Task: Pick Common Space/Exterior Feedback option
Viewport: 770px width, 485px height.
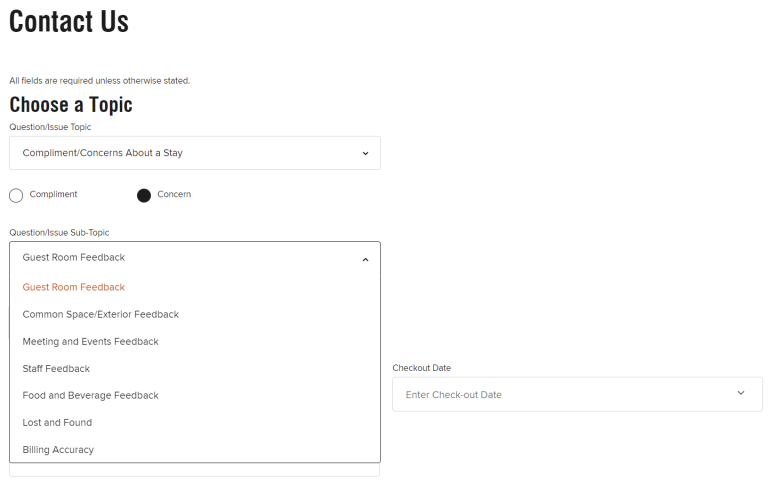Action: (101, 314)
